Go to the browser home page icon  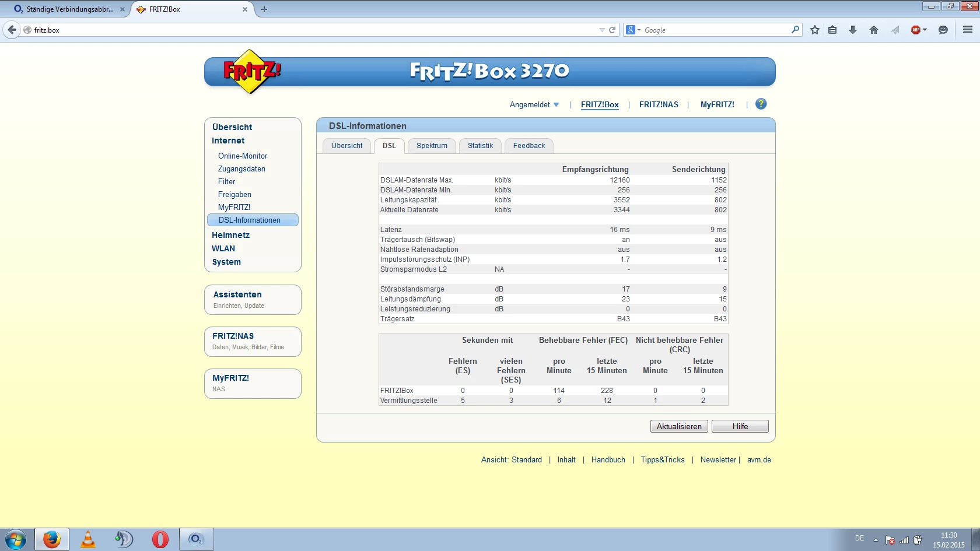pyautogui.click(x=873, y=30)
